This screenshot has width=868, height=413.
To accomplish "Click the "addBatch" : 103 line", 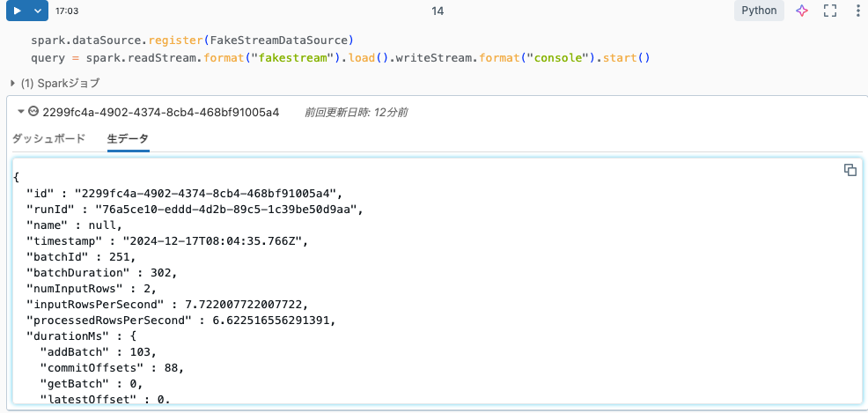I will coord(99,352).
